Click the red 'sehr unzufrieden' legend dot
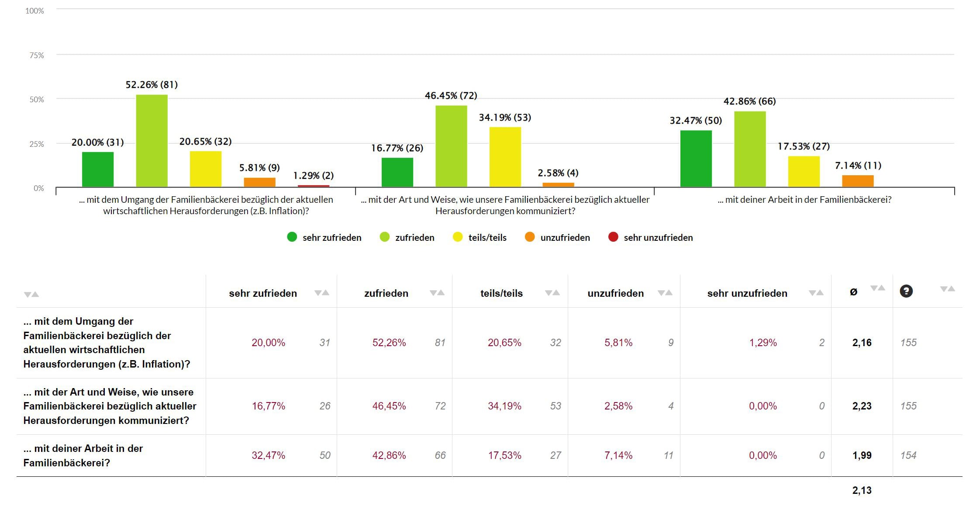Screen dimensions: 980x524 [x=613, y=237]
